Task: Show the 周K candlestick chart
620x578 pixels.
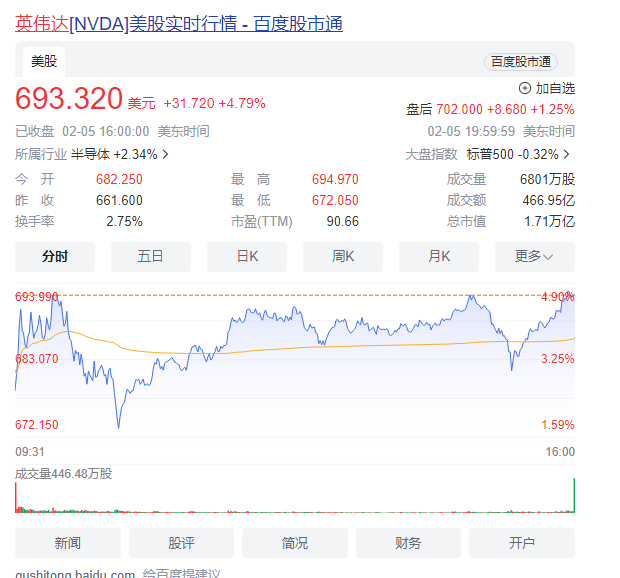Action: [x=343, y=257]
